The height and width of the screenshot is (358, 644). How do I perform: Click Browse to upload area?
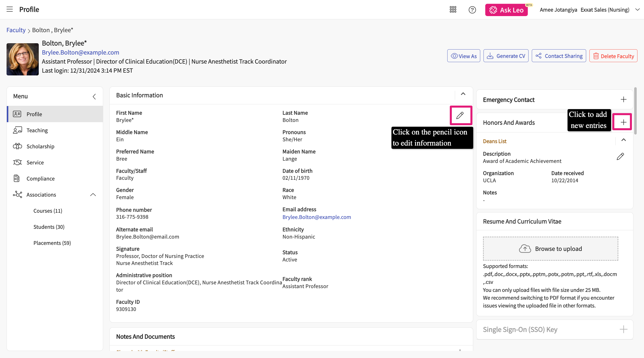550,249
